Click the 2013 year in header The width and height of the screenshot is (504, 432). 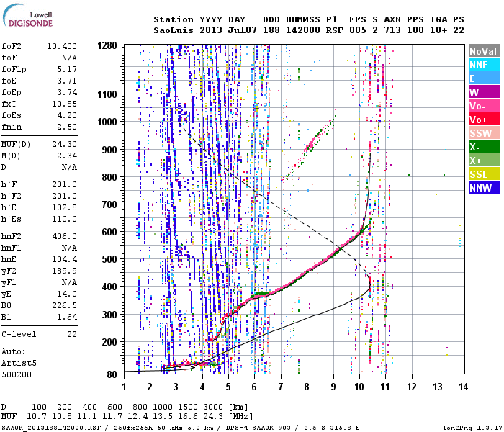(x=211, y=30)
